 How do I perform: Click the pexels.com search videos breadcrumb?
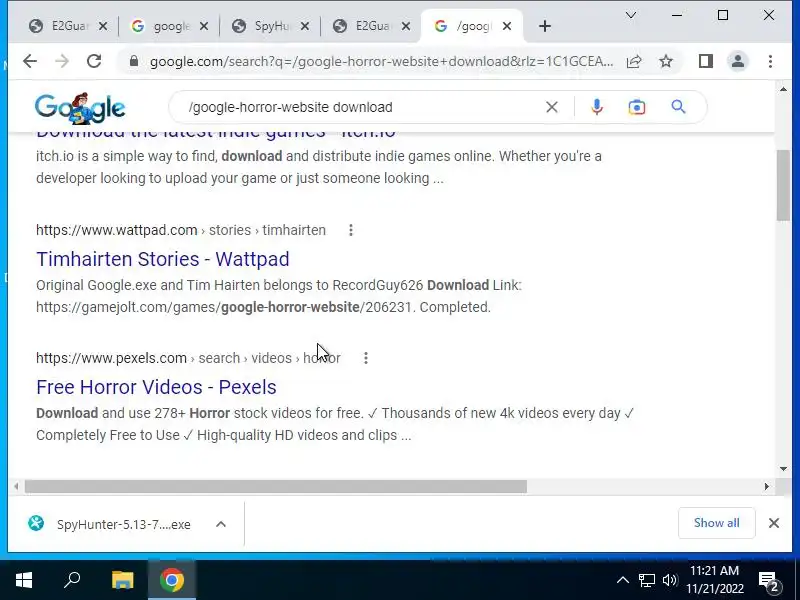(x=188, y=358)
